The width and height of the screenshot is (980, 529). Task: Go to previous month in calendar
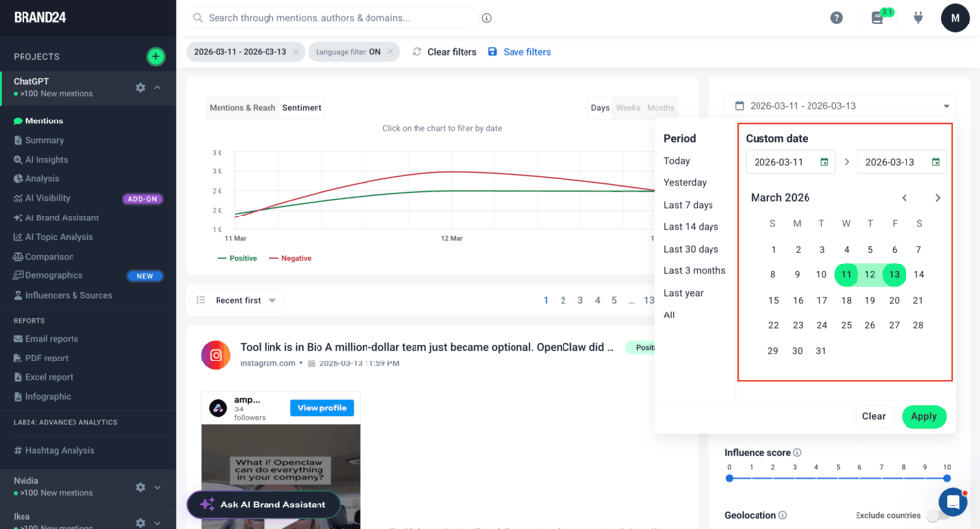905,198
